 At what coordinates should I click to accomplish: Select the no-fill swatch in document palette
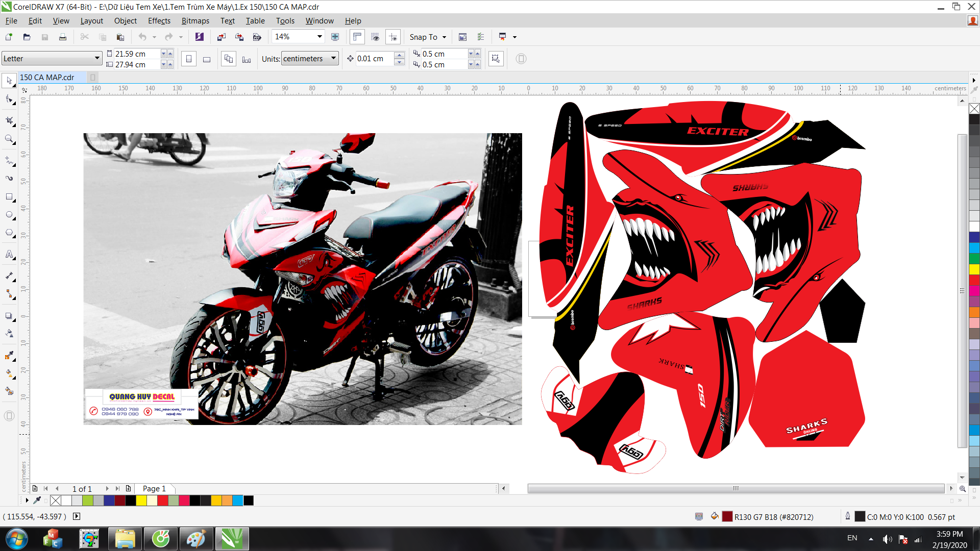(x=56, y=500)
